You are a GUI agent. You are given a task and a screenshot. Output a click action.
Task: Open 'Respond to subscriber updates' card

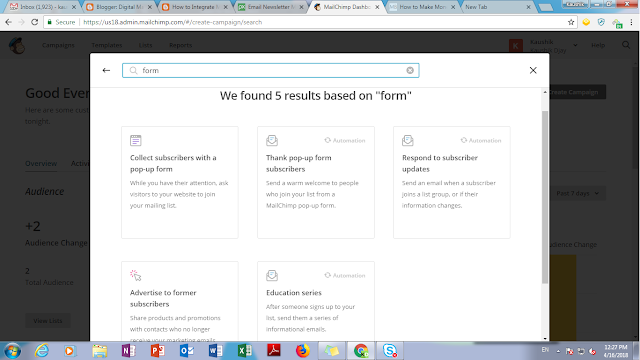tap(451, 182)
